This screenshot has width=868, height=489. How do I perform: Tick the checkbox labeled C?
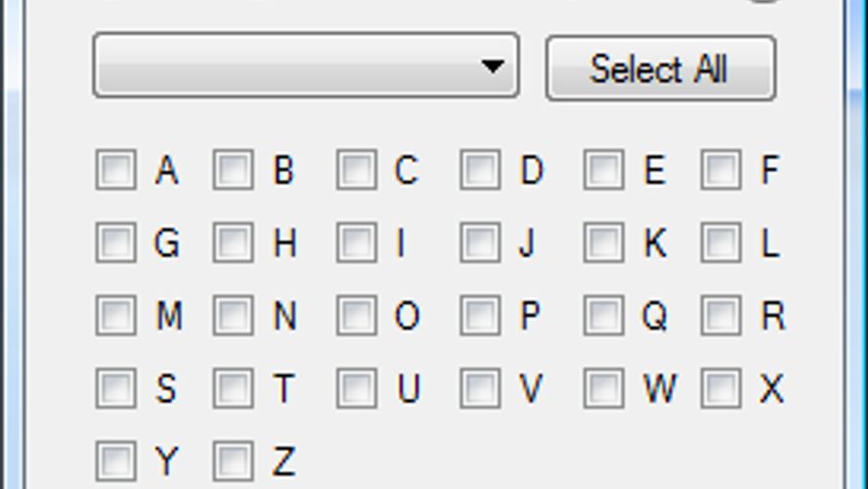tap(356, 170)
